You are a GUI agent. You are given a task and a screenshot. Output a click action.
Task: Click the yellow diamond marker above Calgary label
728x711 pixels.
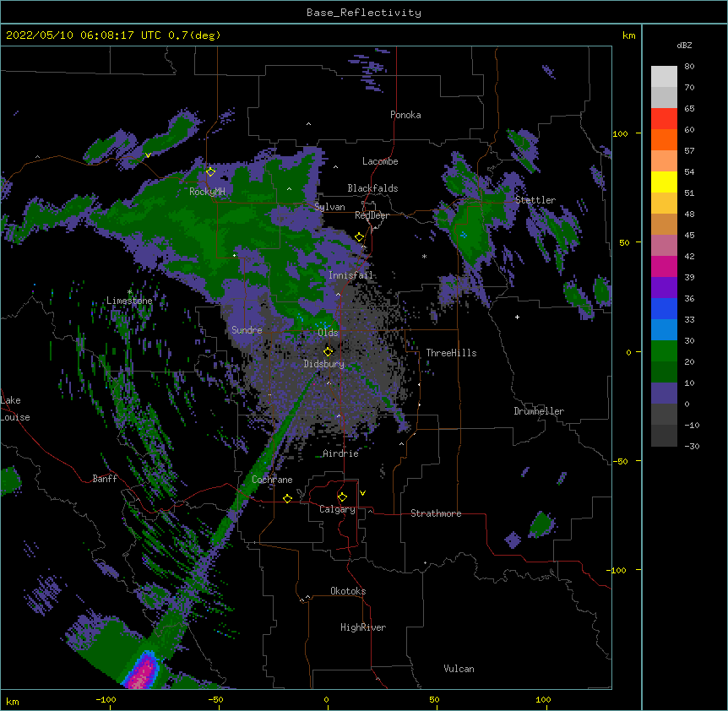click(x=342, y=497)
